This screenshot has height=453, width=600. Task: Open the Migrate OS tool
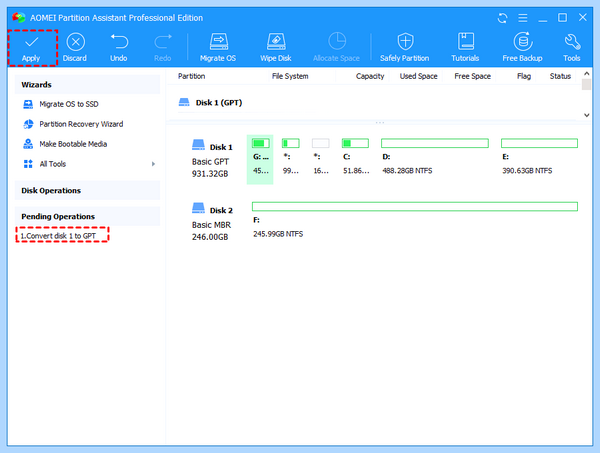[218, 48]
